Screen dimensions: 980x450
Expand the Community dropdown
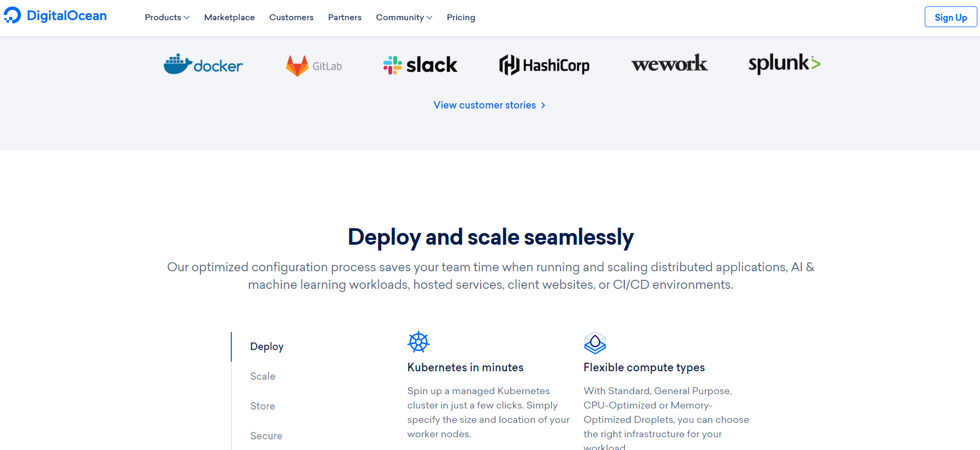[x=404, y=18]
